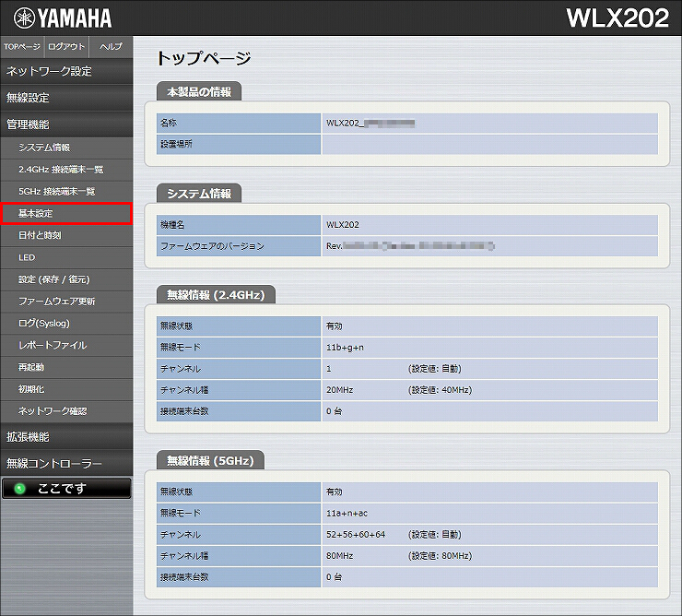The image size is (682, 616).
Task: Go to ファームウェア更新 page
Action: click(66, 302)
